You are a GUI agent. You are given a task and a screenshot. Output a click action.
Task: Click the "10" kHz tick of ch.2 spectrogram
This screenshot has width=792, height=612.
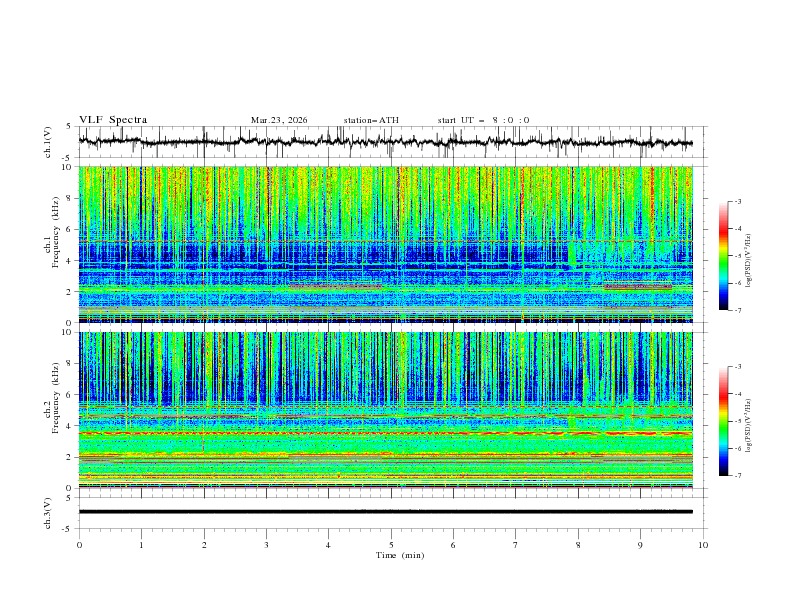tap(69, 332)
